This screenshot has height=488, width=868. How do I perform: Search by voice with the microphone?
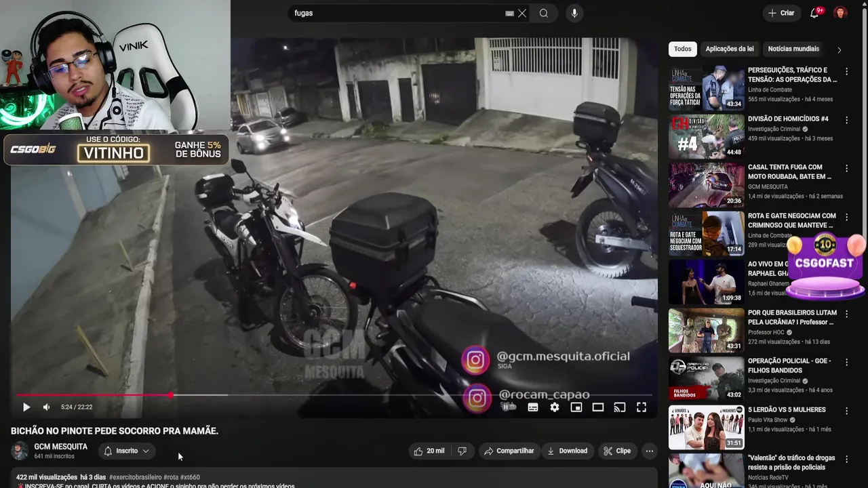pos(574,13)
